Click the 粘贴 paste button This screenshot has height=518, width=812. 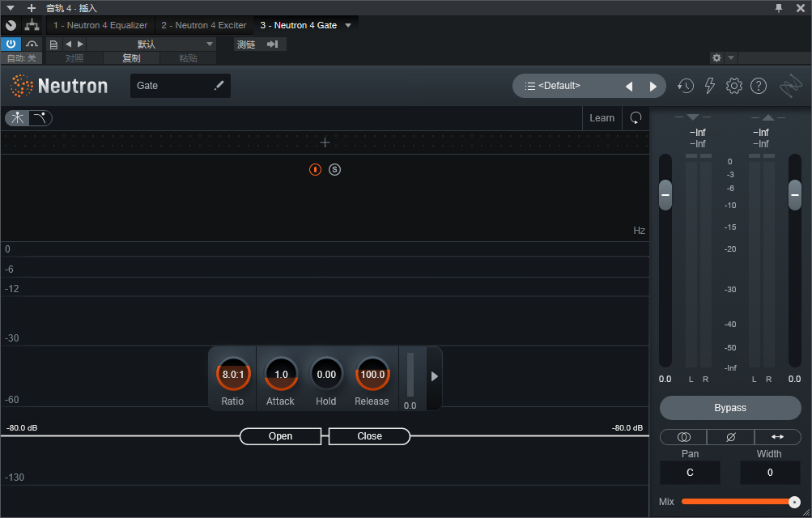(188, 58)
